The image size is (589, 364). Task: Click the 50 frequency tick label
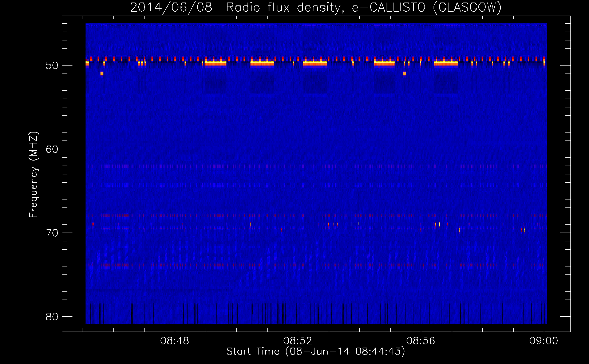pos(52,66)
